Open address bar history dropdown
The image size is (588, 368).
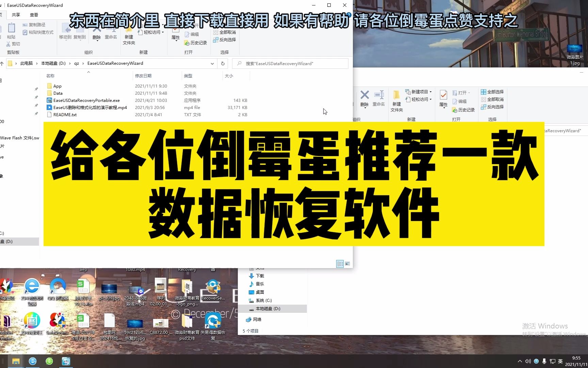coord(212,63)
